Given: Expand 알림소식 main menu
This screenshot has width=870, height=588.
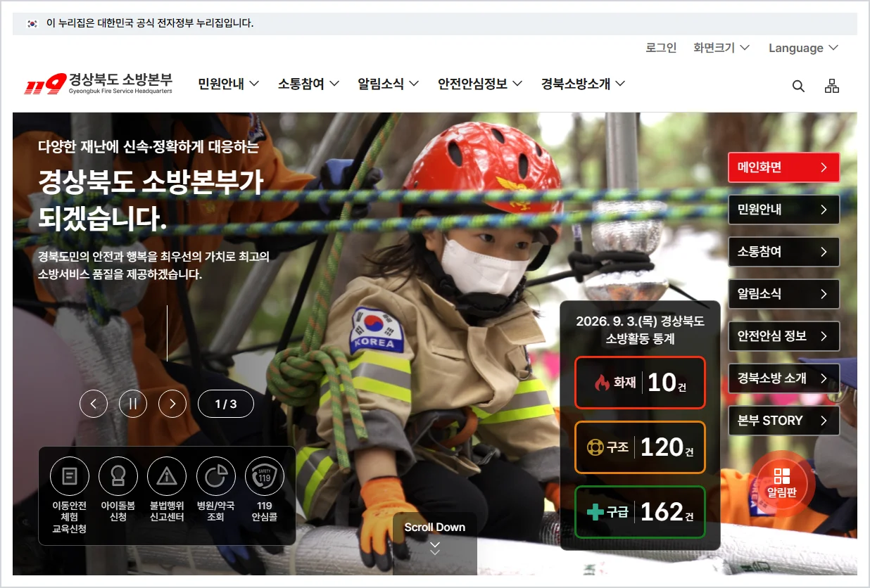Looking at the screenshot, I should coord(388,84).
